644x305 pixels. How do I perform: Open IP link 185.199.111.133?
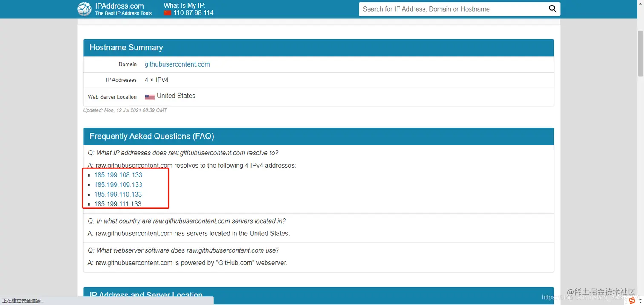click(x=118, y=204)
